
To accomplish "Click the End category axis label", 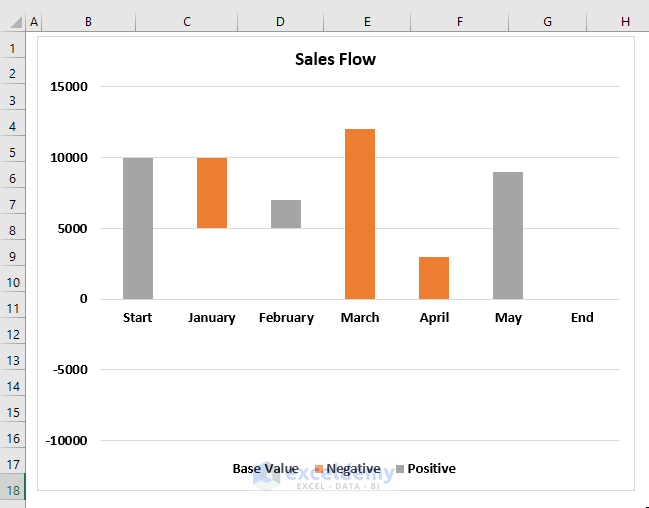I will pyautogui.click(x=582, y=318).
